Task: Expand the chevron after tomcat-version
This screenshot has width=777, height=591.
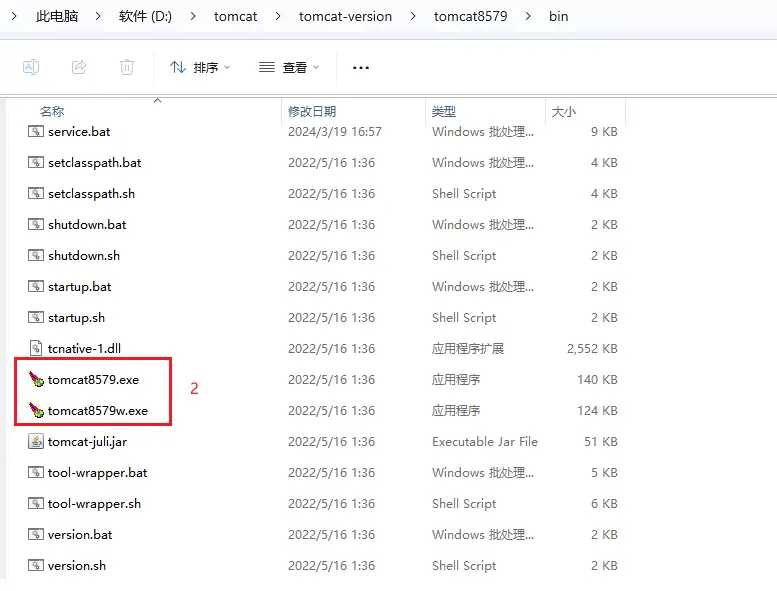Action: tap(413, 16)
